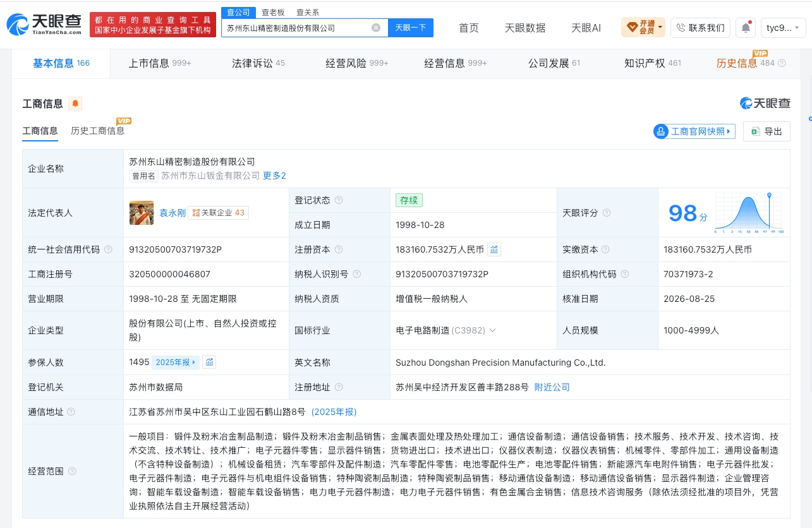The height and width of the screenshot is (528, 812).
Task: Open 天眼AI in the top navigation
Action: 586,28
